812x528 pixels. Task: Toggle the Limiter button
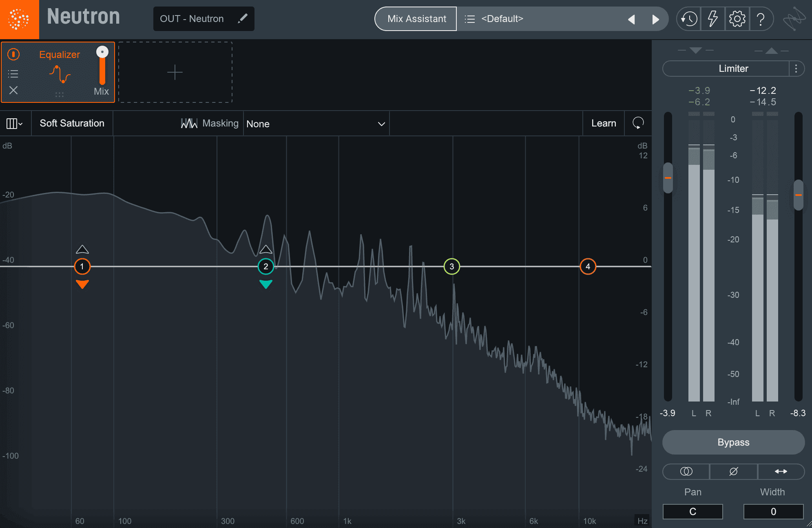pos(726,69)
